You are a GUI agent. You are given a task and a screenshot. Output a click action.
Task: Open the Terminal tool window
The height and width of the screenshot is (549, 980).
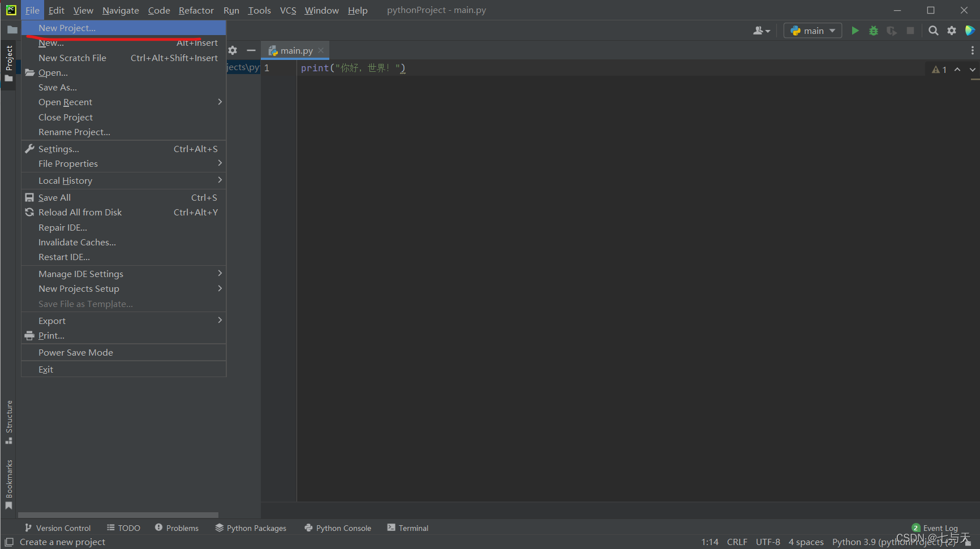[408, 528]
